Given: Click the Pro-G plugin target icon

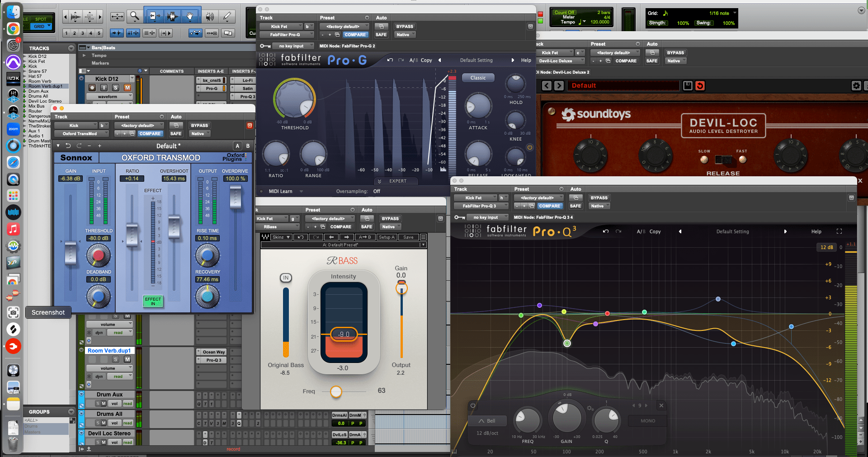Looking at the screenshot, I should click(530, 27).
